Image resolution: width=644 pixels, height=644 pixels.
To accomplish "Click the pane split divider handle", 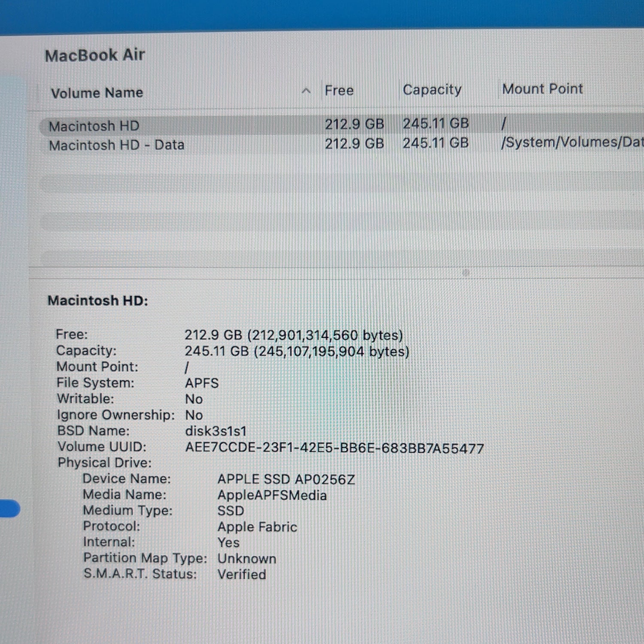I will tap(466, 273).
